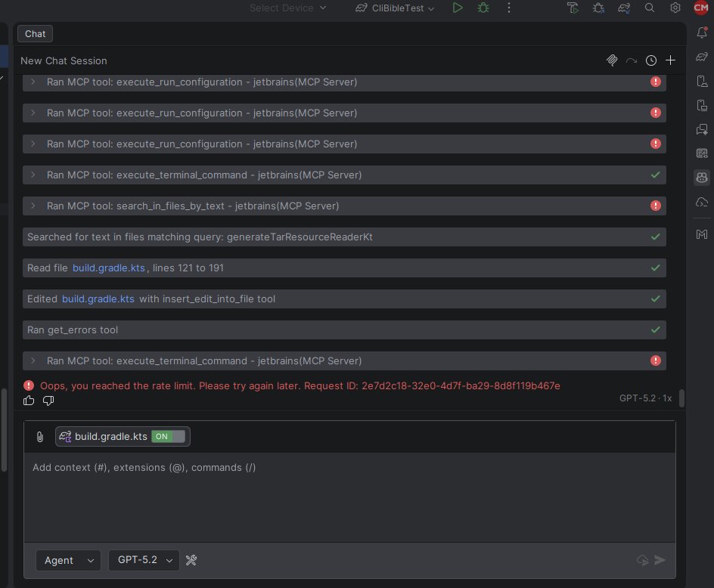This screenshot has height=588, width=714.
Task: Open the search magnifier in the toolbar
Action: 650,8
